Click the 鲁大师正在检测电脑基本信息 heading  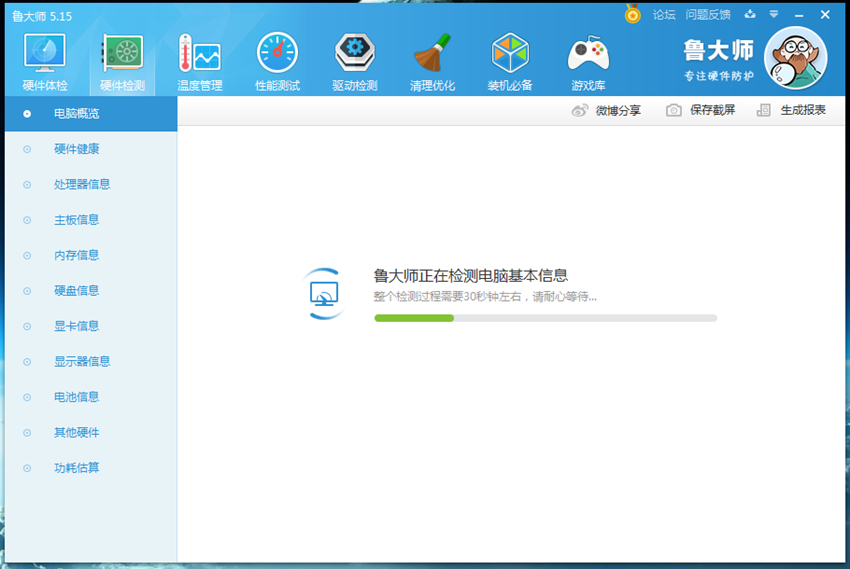click(471, 276)
